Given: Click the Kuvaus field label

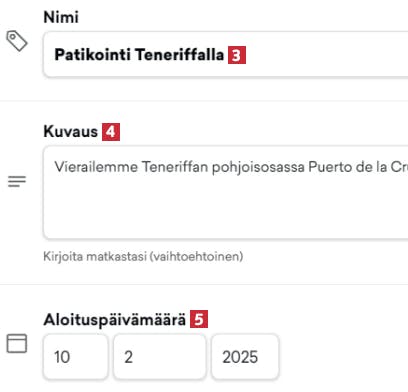Looking at the screenshot, I should pyautogui.click(x=71, y=132).
